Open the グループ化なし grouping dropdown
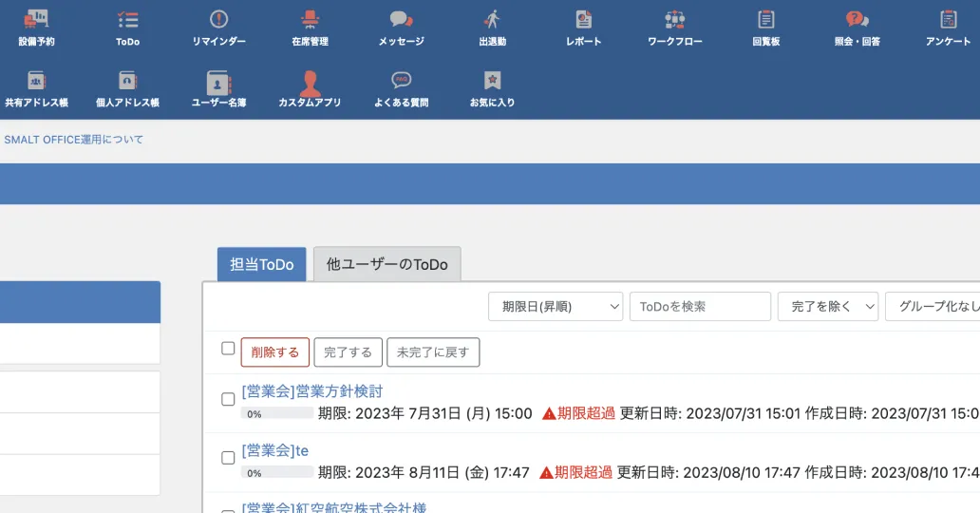 click(931, 306)
